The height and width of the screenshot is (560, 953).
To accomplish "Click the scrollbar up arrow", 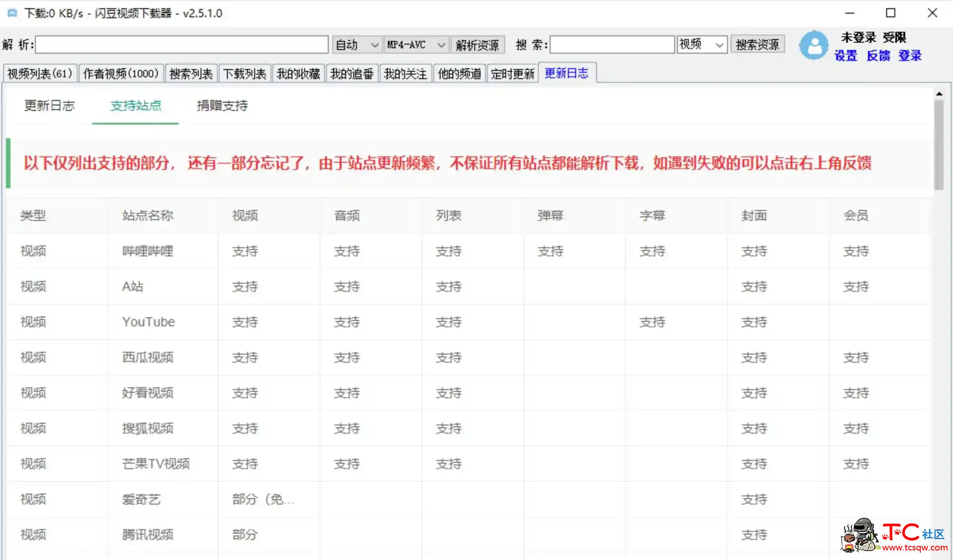I will click(x=939, y=93).
